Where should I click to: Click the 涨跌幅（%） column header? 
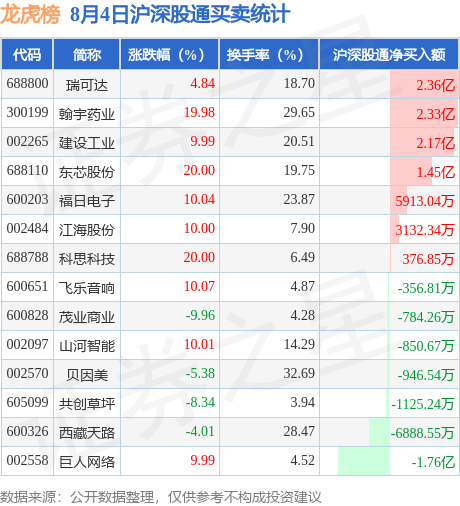[169, 54]
